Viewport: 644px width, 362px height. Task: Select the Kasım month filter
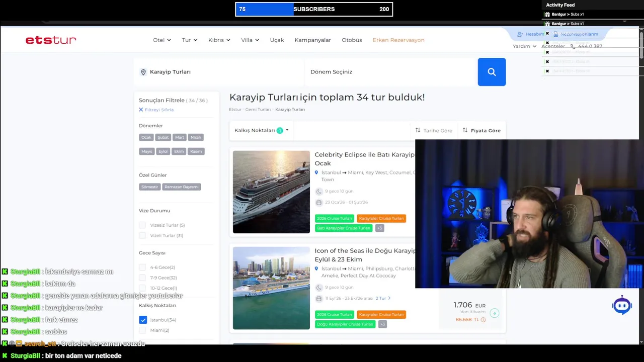(196, 151)
